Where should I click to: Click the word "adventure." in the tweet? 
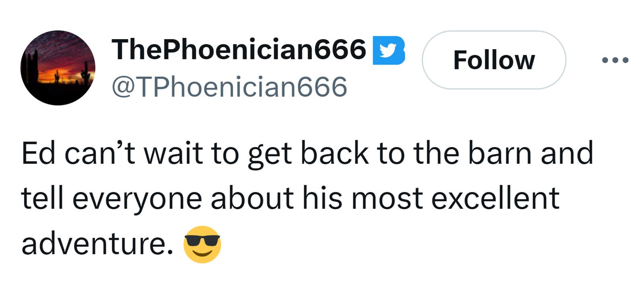pyautogui.click(x=97, y=244)
